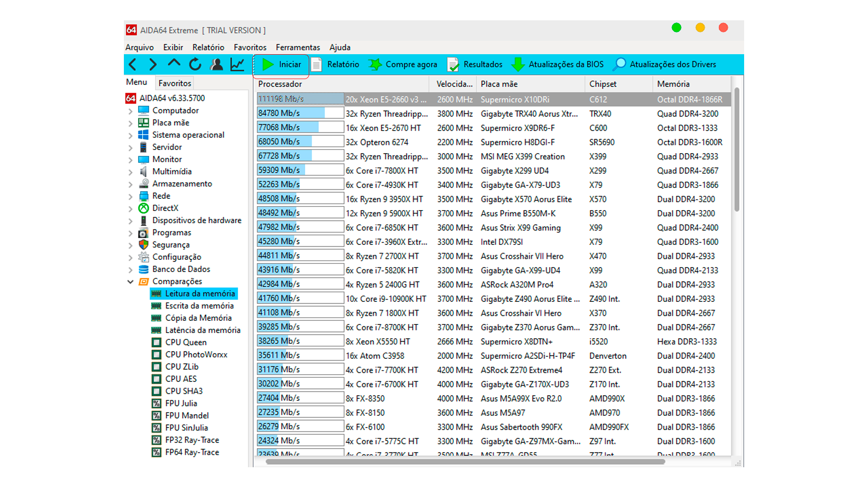Start benchmark with Iniciar button
868x488 pixels.
(x=281, y=65)
